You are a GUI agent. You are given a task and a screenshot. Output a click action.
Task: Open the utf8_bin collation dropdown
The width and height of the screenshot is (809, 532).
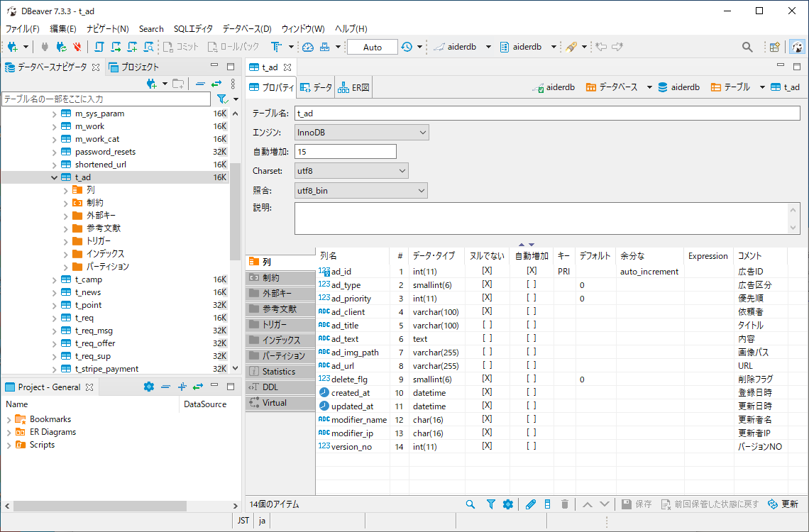(x=361, y=190)
